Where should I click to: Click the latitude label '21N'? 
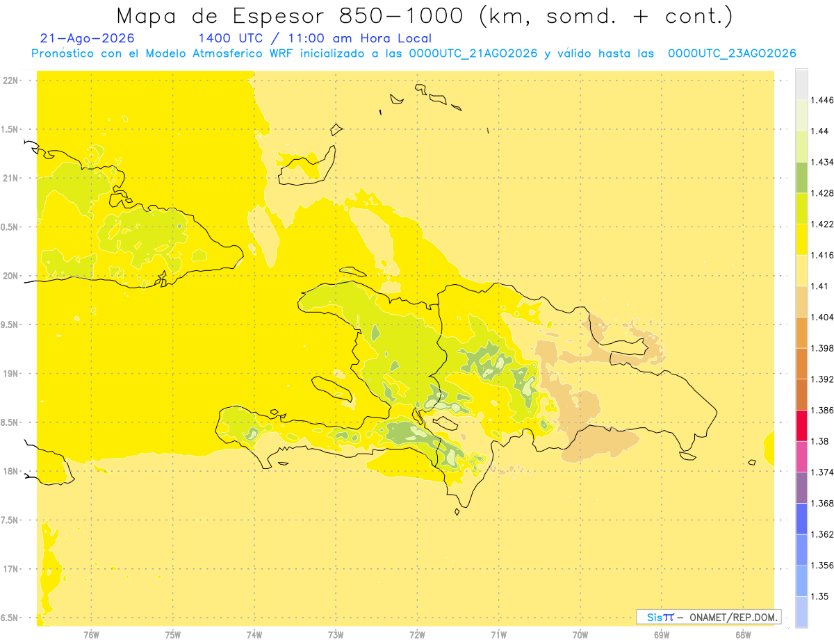pyautogui.click(x=10, y=178)
